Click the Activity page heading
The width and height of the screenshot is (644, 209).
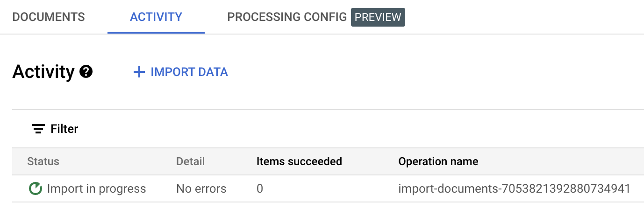click(43, 72)
